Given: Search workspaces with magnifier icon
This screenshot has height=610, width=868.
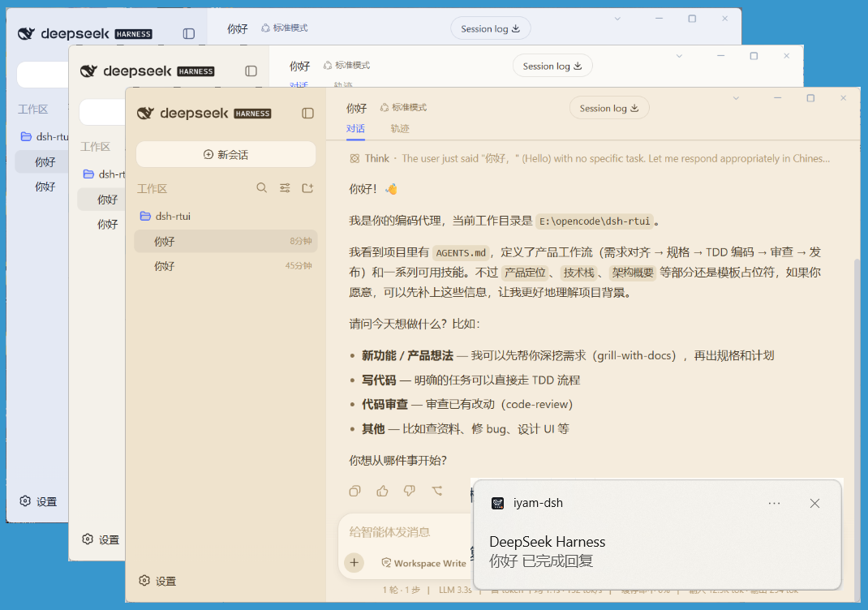Looking at the screenshot, I should point(262,188).
